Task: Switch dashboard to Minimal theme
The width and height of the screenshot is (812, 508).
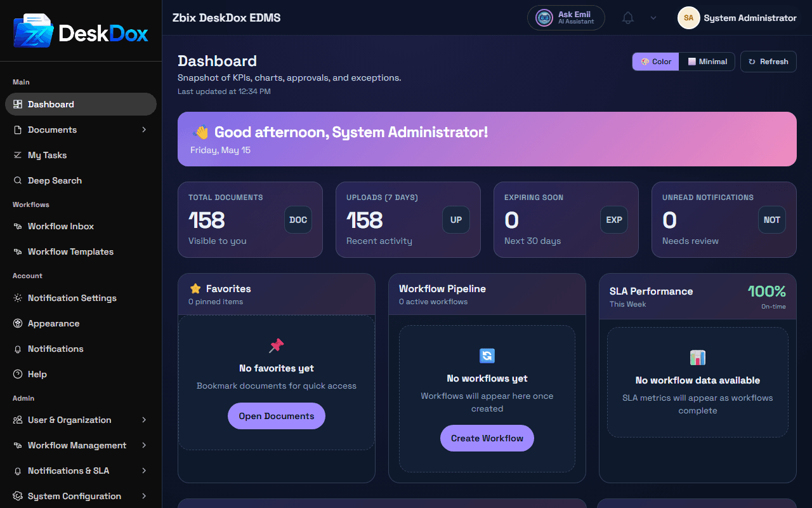Action: [707, 62]
